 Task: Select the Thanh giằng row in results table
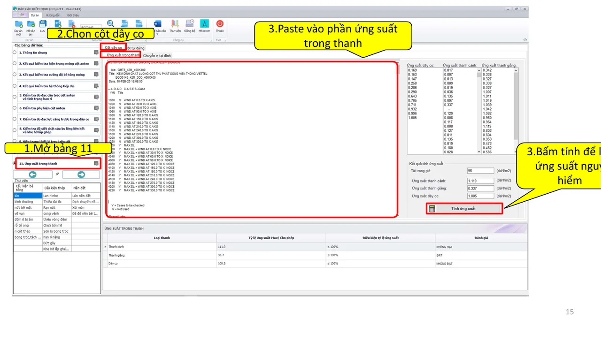(x=316, y=255)
